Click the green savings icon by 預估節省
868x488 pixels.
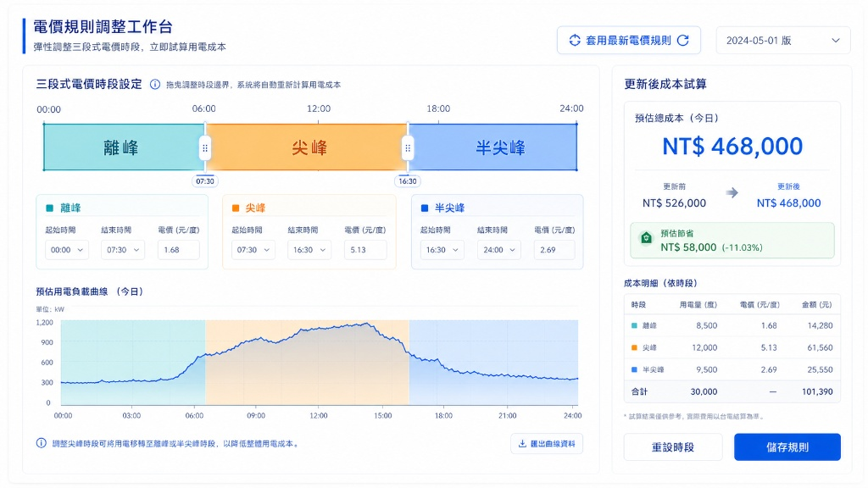pyautogui.click(x=646, y=238)
